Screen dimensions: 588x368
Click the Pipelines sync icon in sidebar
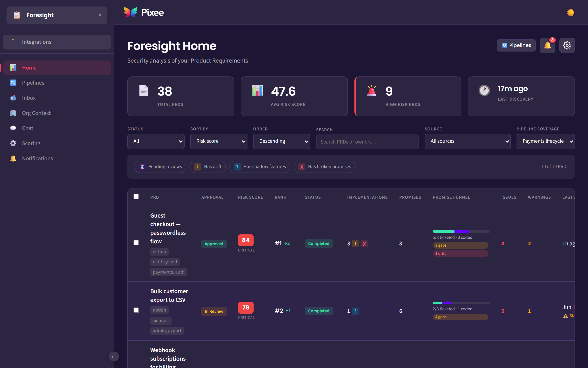(x=13, y=83)
